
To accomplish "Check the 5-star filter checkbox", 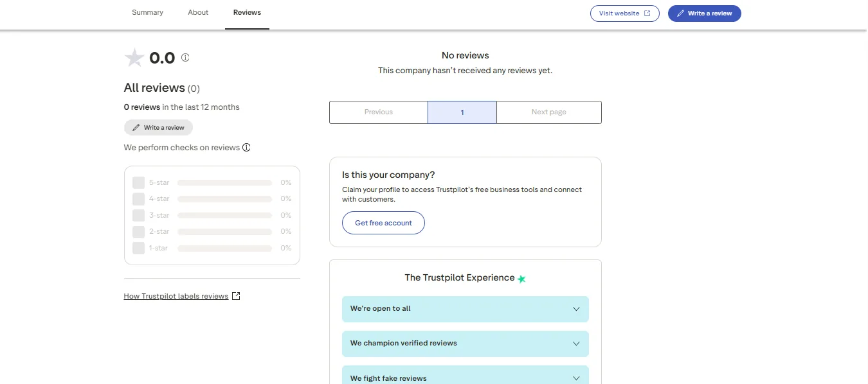I will (138, 182).
